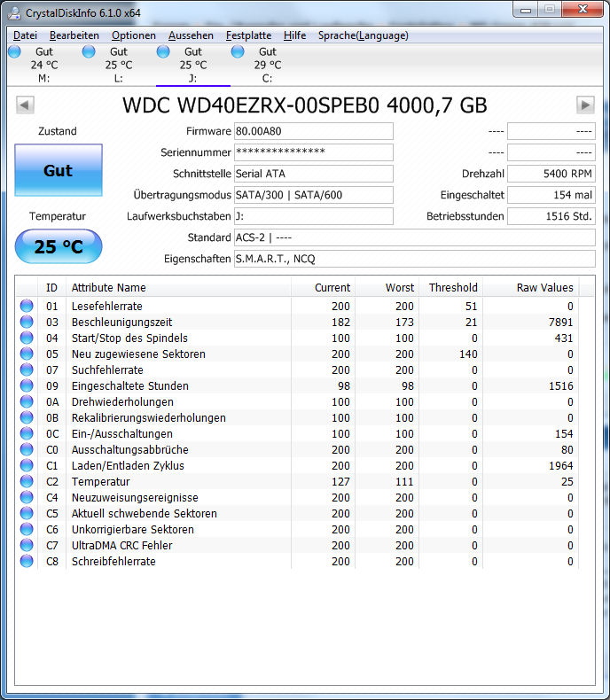
Task: Click the Laufwerksbuchstaben field J:
Action: pos(314,216)
